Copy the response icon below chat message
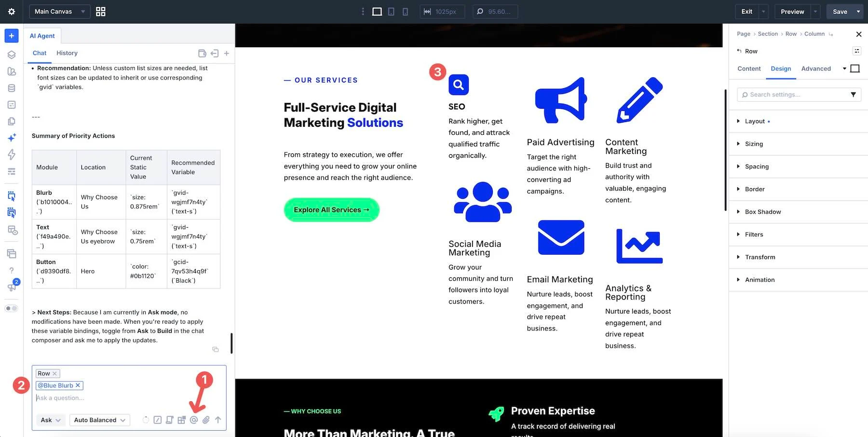The height and width of the screenshot is (437, 868). (x=216, y=349)
